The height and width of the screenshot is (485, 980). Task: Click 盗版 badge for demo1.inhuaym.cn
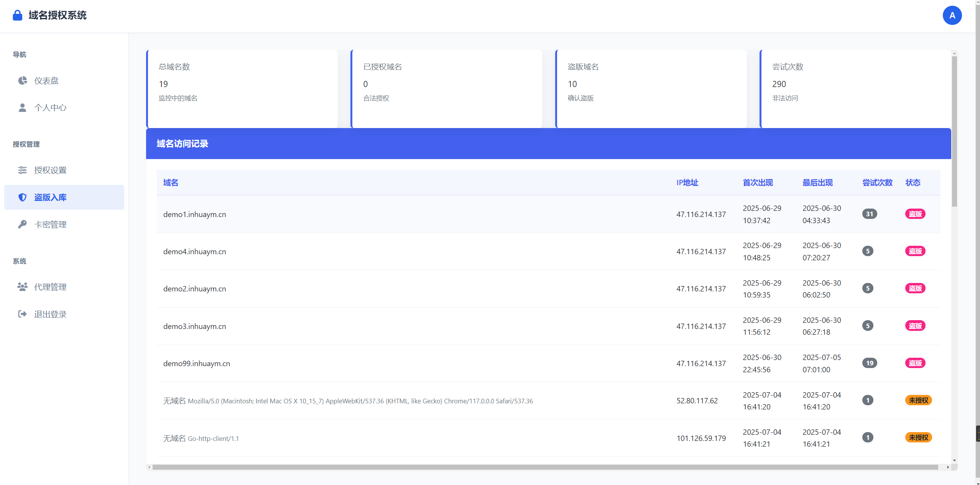915,214
